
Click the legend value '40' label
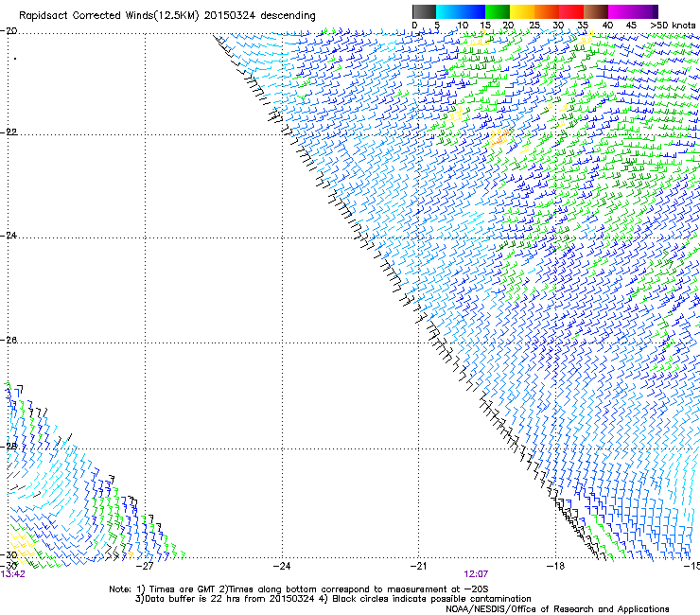click(x=607, y=26)
